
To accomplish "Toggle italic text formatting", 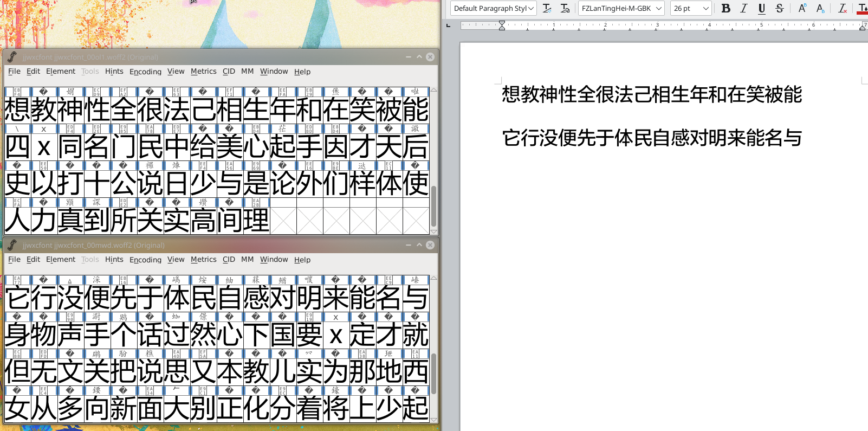I will coord(743,8).
